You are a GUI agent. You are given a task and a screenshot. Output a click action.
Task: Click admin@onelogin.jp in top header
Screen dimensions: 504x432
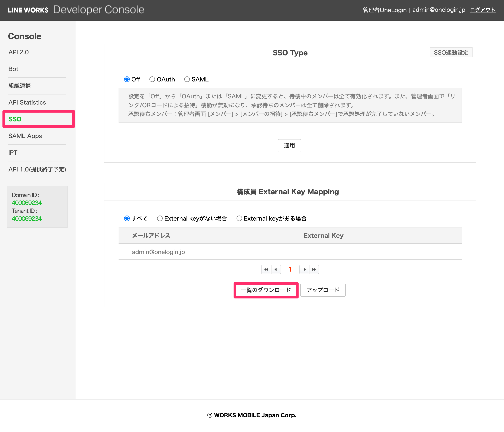(438, 10)
